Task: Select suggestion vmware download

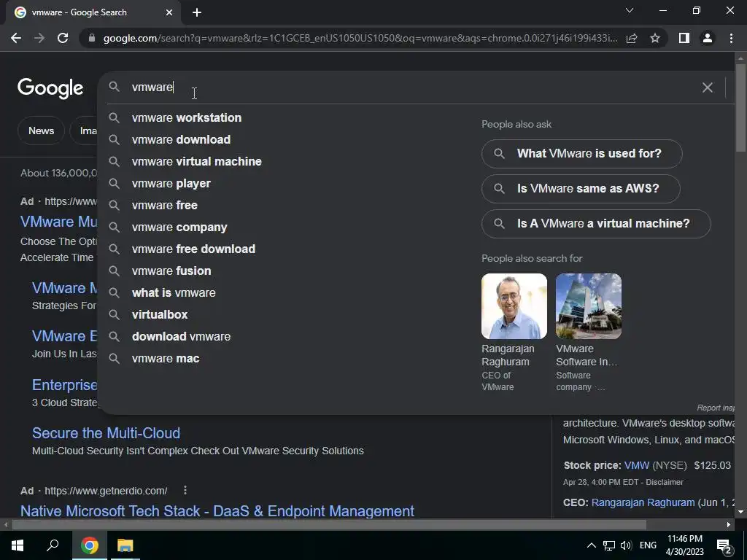Action: pos(181,139)
